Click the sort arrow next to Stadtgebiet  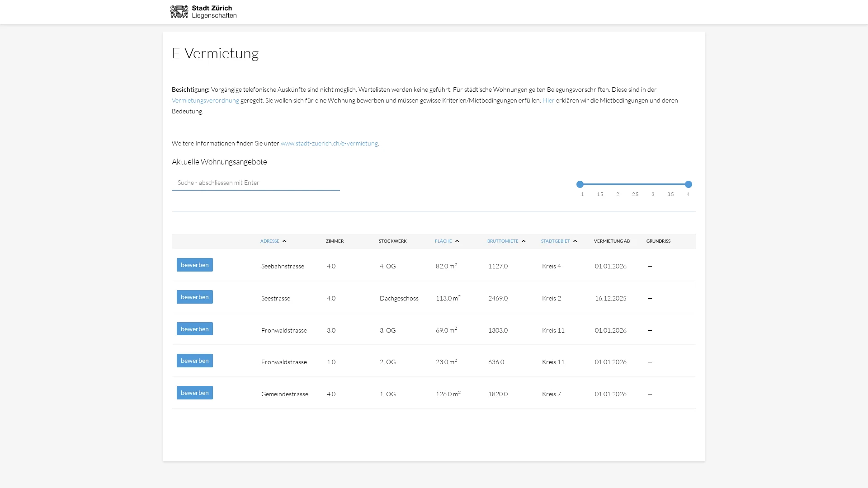click(575, 241)
